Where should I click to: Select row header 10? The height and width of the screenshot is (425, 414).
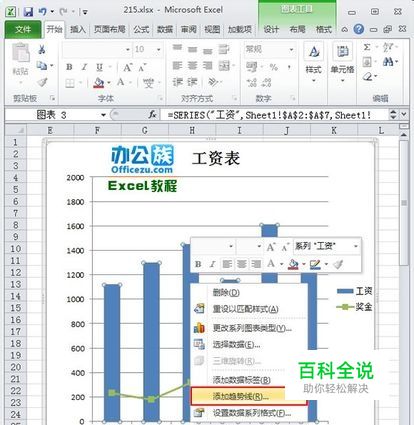click(x=15, y=249)
